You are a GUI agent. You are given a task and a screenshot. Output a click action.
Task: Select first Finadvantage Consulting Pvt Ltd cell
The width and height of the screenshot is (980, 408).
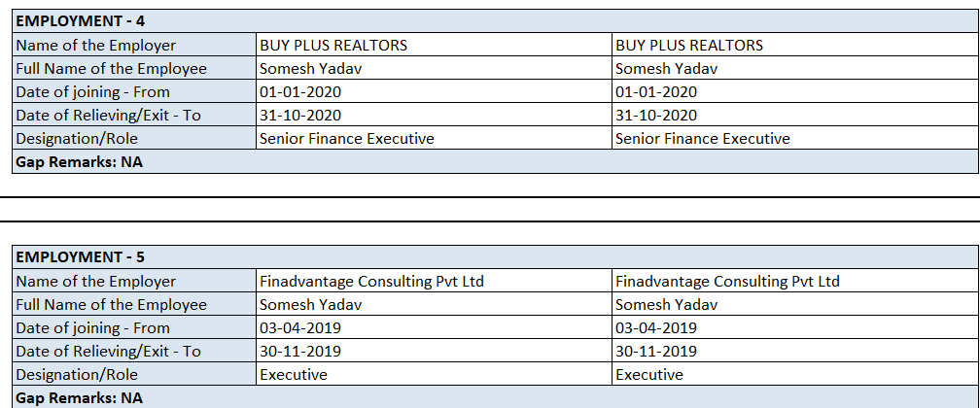(372, 282)
